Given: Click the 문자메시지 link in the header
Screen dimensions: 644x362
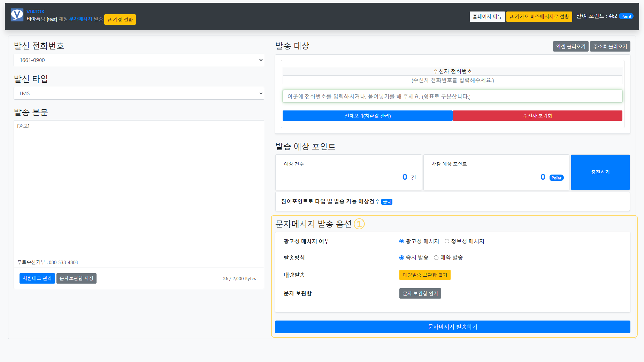Looking at the screenshot, I should tap(81, 19).
